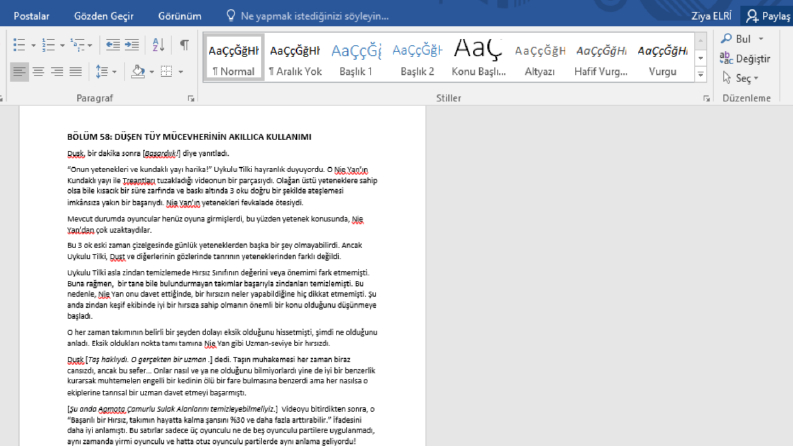Apply the Başlık 1 style
This screenshot has height=446, width=793.
(x=356, y=57)
